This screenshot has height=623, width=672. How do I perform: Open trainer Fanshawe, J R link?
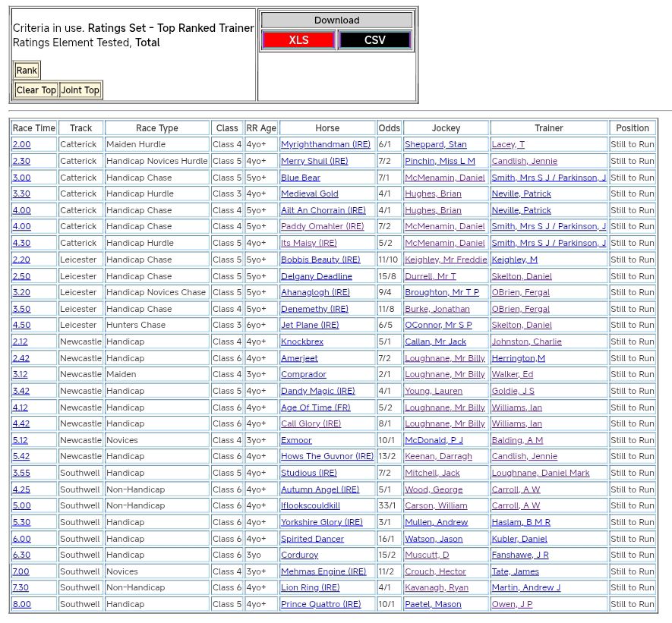click(x=519, y=555)
